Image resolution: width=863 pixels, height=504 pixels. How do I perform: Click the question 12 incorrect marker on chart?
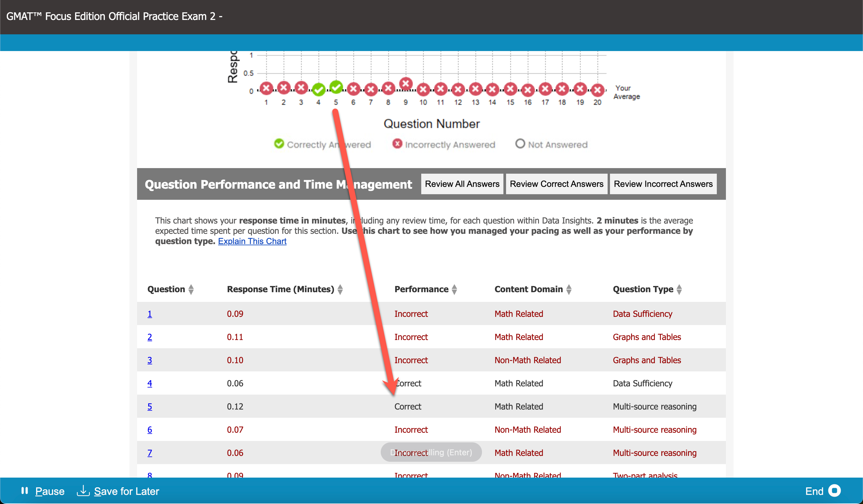point(458,90)
